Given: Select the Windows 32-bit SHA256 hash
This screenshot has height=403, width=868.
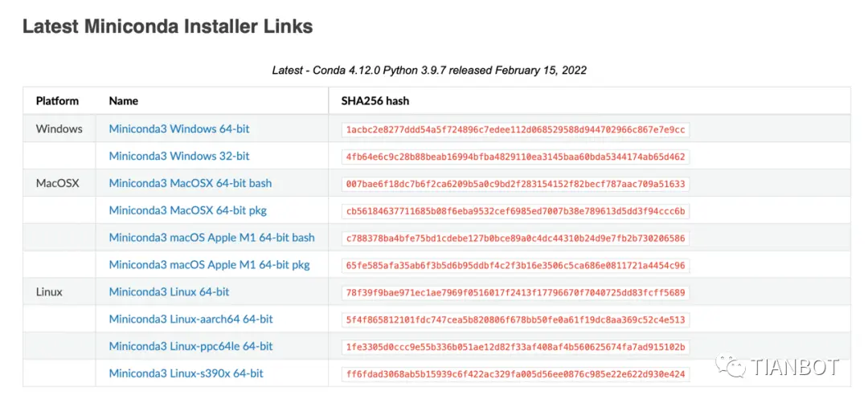Looking at the screenshot, I should click(515, 157).
